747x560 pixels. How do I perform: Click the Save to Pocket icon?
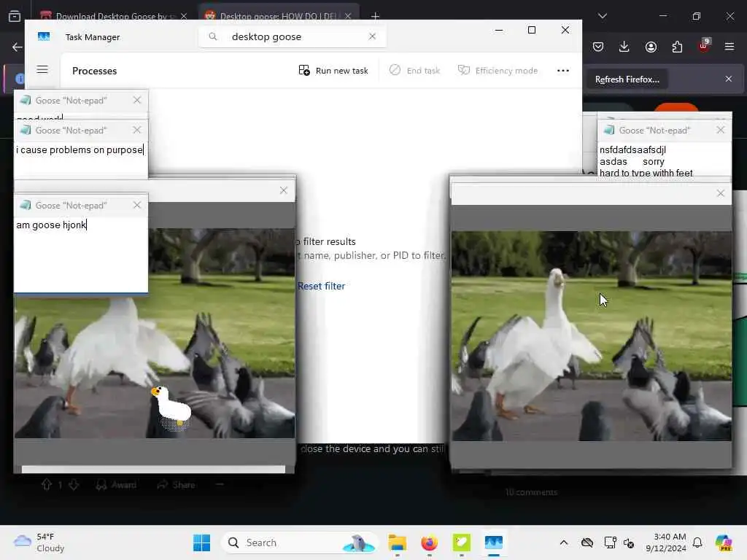tap(598, 47)
